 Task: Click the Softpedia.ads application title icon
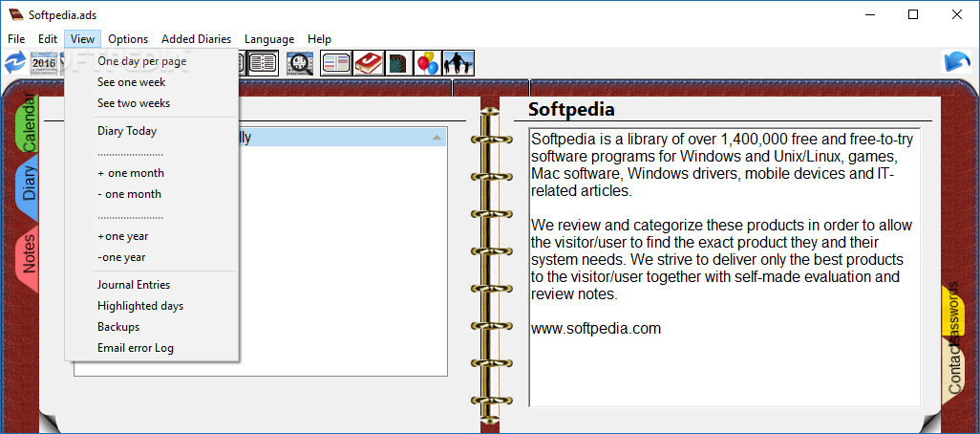[x=15, y=13]
